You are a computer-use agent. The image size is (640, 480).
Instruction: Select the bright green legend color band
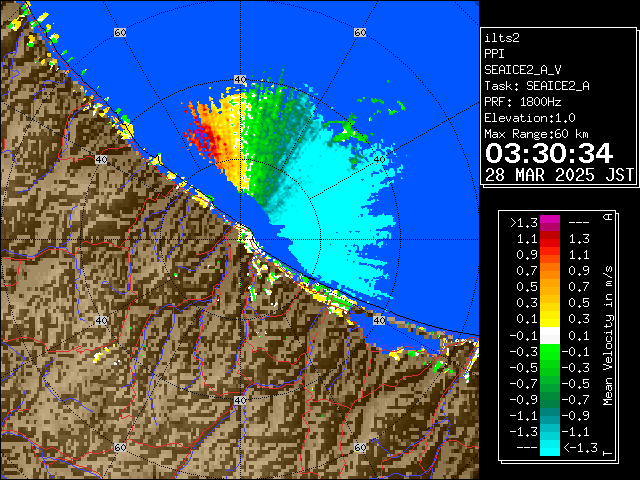[550, 352]
